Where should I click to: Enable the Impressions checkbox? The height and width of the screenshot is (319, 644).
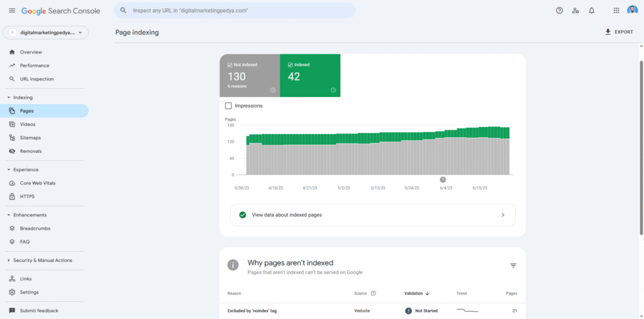point(228,106)
